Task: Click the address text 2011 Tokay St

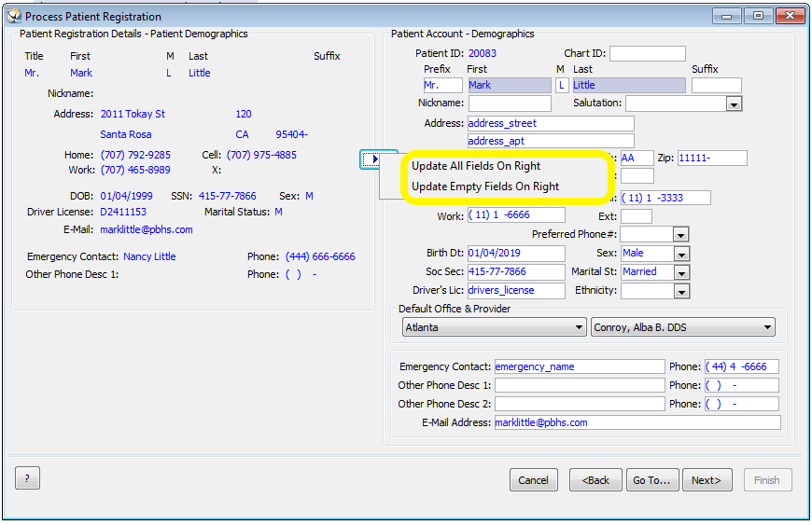Action: click(x=133, y=114)
